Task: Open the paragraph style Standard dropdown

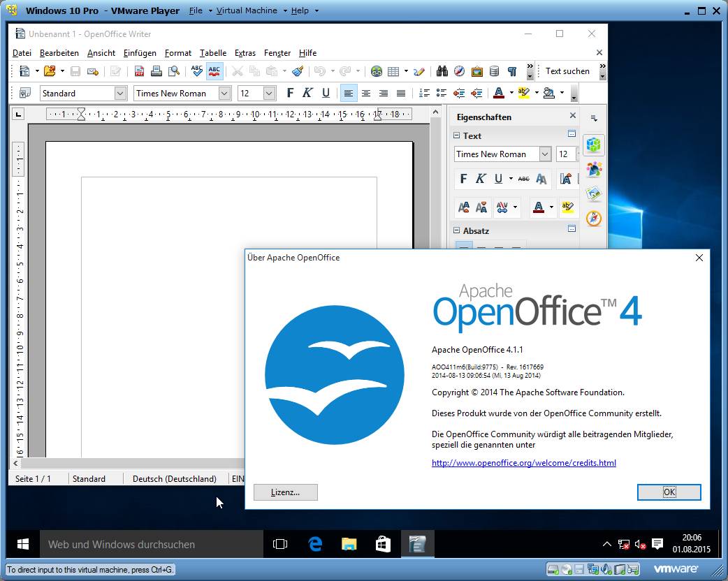Action: click(x=120, y=94)
